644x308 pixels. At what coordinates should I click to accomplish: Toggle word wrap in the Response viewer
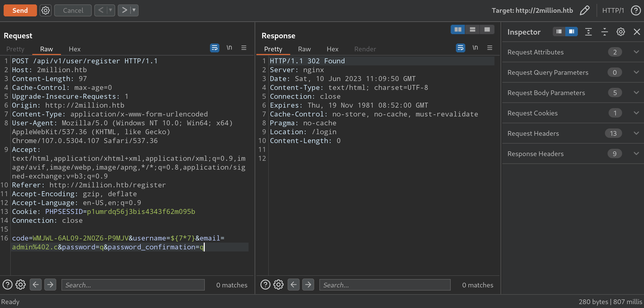461,48
